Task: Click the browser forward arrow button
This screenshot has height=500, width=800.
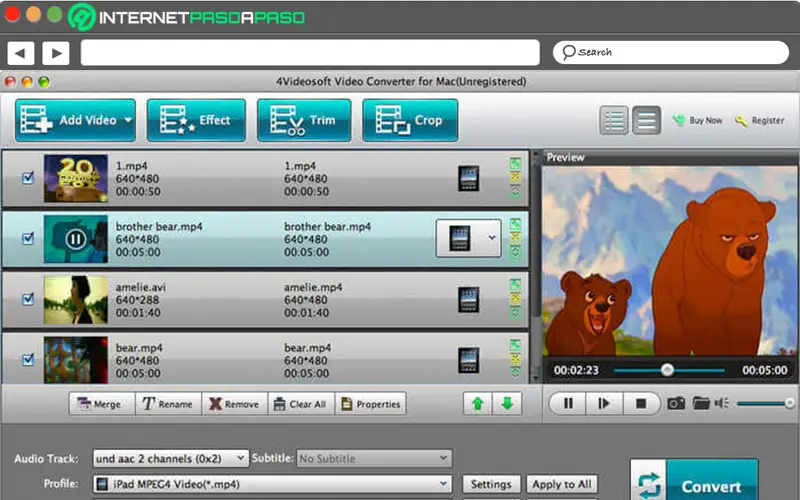Action: 56,53
